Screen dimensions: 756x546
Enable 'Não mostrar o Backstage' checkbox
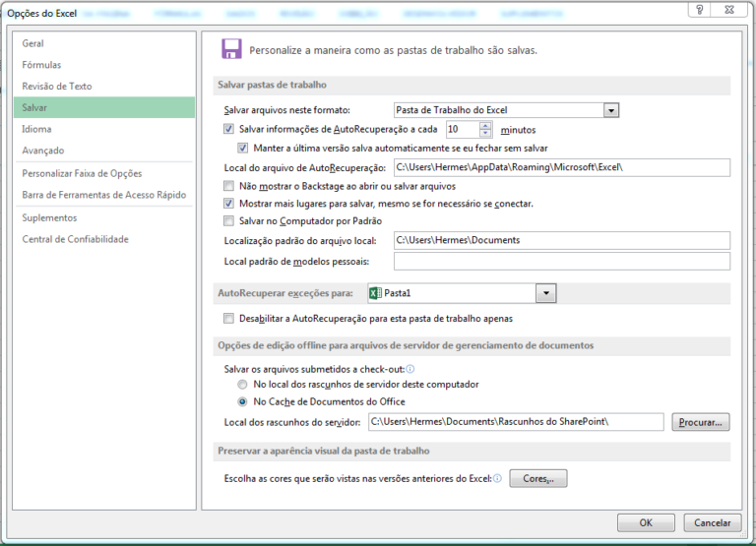(x=229, y=185)
